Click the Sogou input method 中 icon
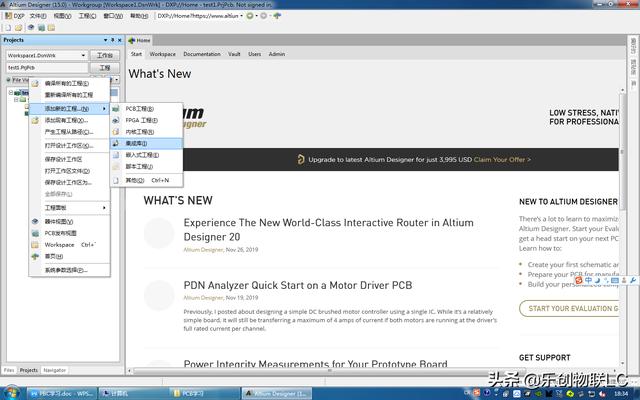This screenshot has height=400, width=640. pos(588,280)
